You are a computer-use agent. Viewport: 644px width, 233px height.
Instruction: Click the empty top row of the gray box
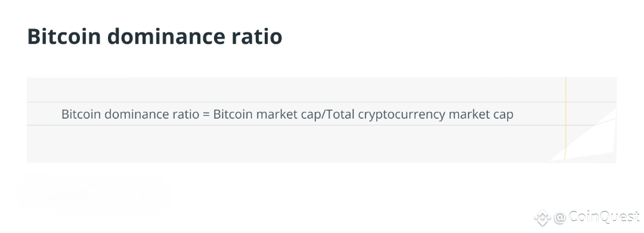(296, 89)
